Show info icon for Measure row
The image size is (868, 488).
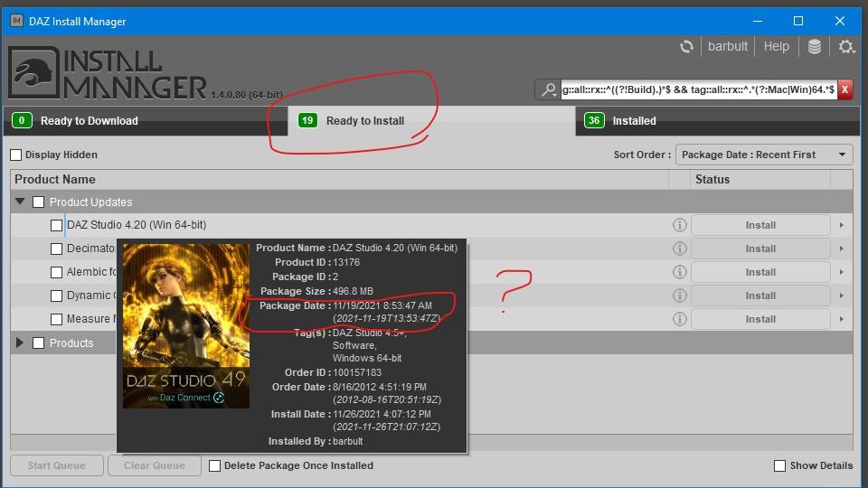[x=680, y=319]
